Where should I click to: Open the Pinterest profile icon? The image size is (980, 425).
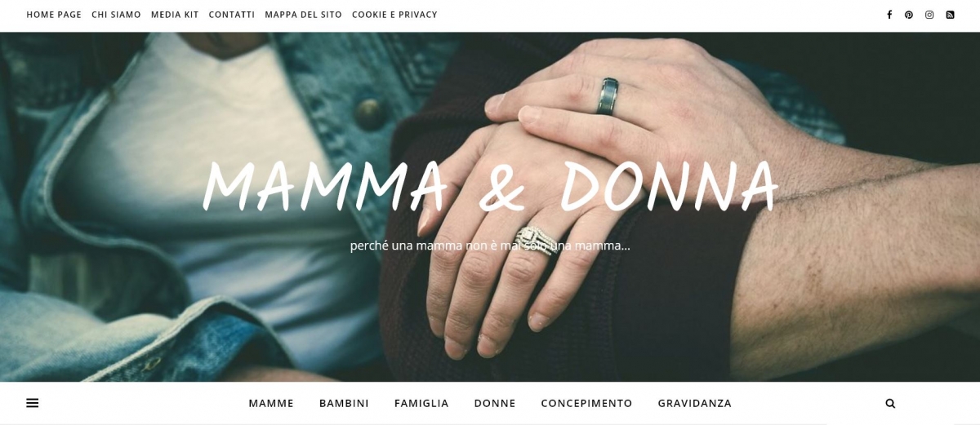[x=909, y=15]
